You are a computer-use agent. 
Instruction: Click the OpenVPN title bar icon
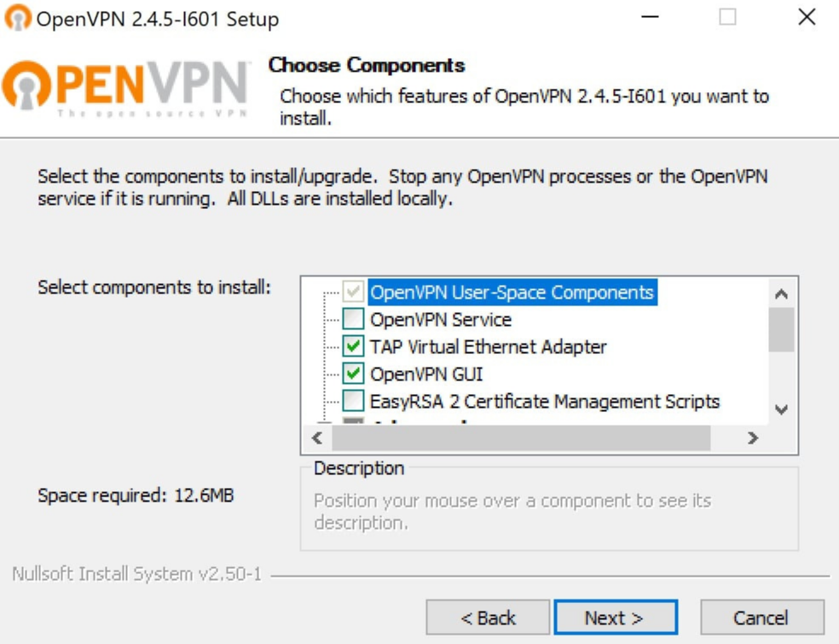click(x=18, y=18)
